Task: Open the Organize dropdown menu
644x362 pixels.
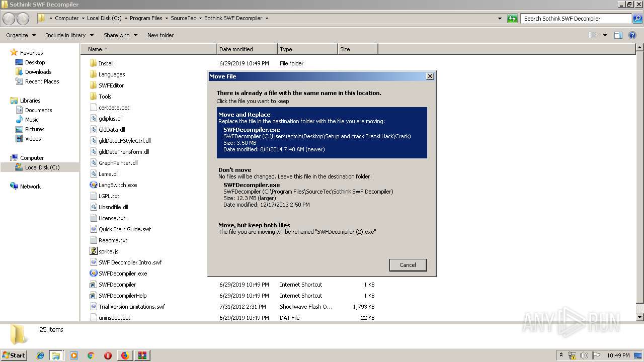Action: [21, 35]
